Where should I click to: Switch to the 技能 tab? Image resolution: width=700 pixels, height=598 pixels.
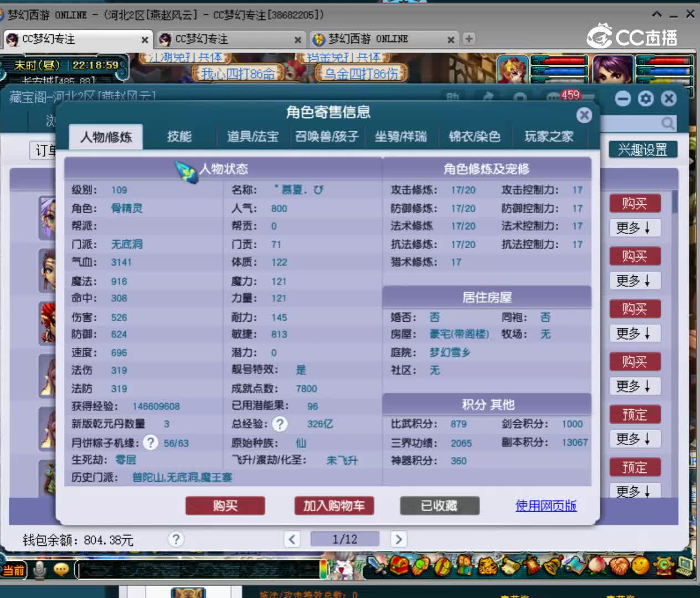pos(179,137)
